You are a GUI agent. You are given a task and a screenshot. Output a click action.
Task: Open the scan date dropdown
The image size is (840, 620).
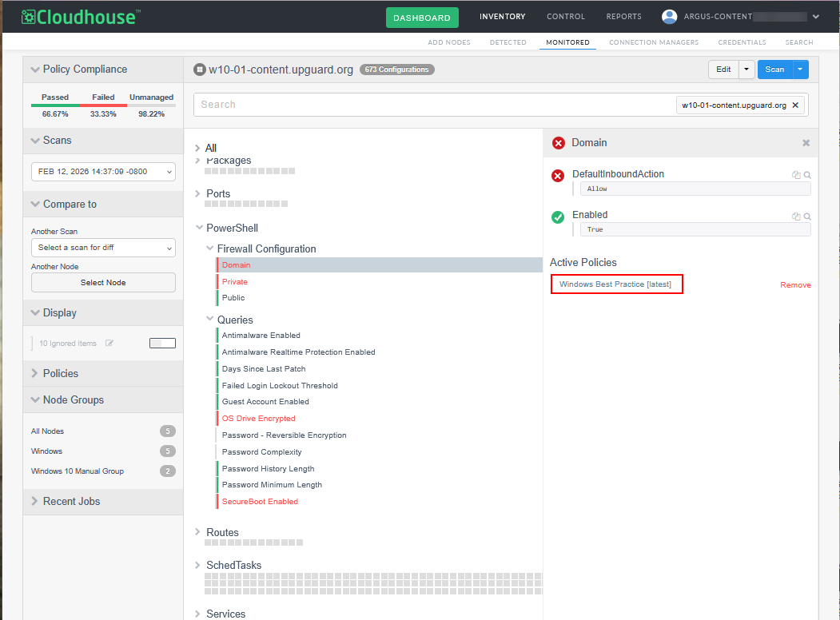point(103,172)
